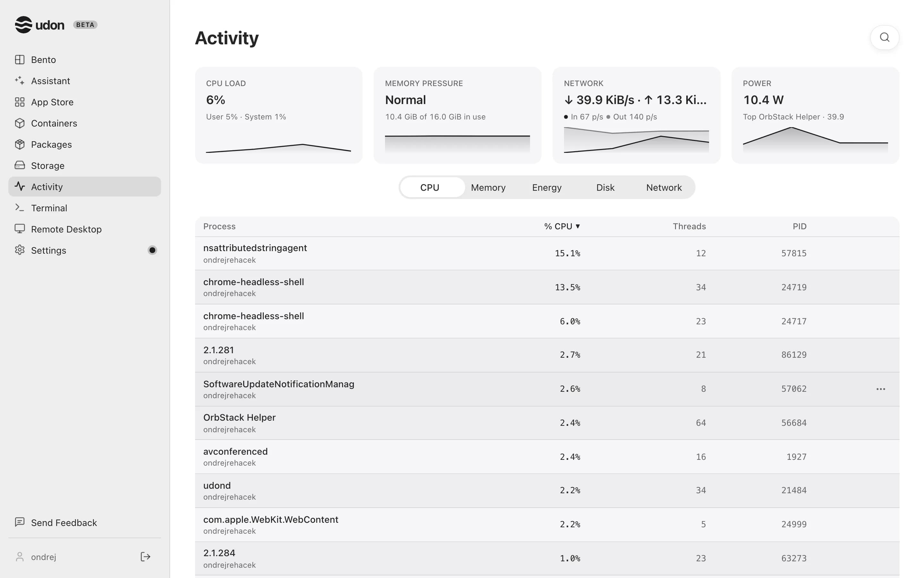Select the chrome-headless-shell row with PID 24717
Screen dimensions: 924x578
point(547,321)
